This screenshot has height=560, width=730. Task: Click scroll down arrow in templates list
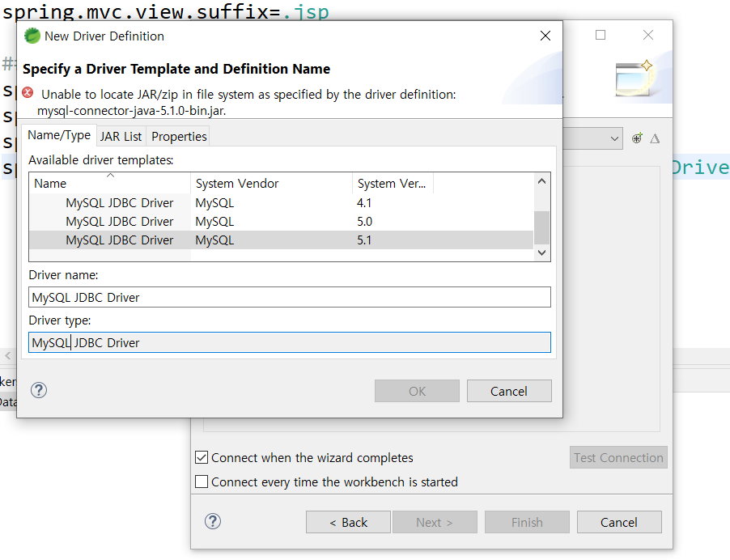541,252
